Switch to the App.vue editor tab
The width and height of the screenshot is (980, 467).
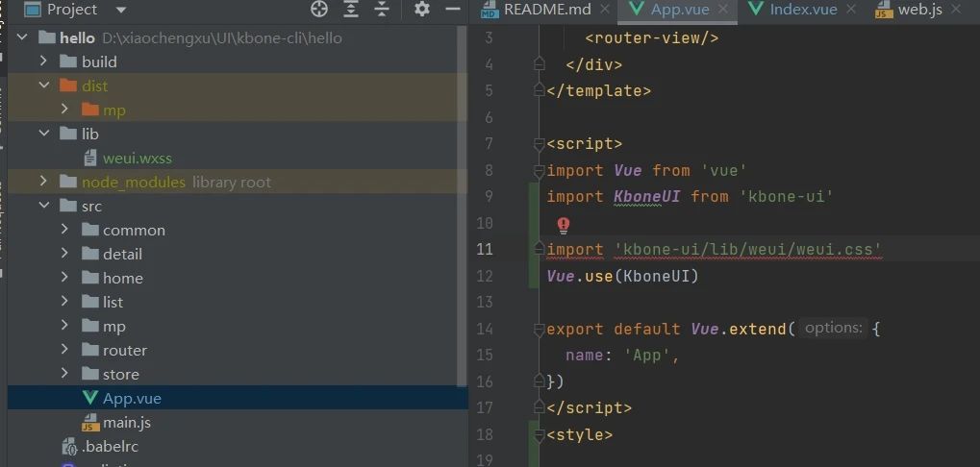click(x=679, y=10)
